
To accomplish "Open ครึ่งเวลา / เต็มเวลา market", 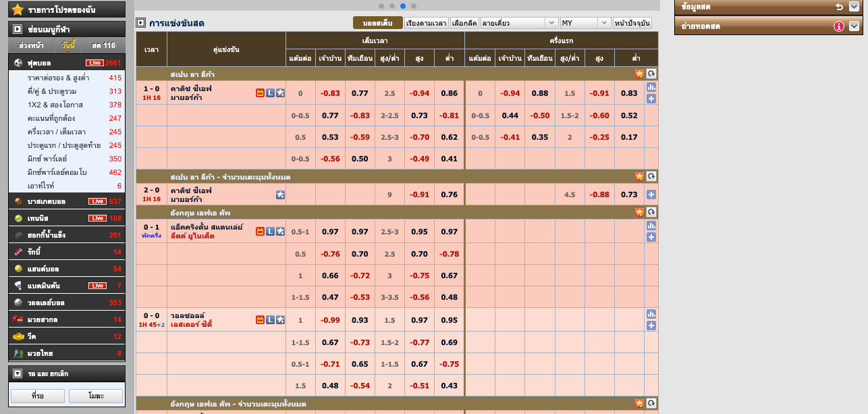I will click(56, 132).
